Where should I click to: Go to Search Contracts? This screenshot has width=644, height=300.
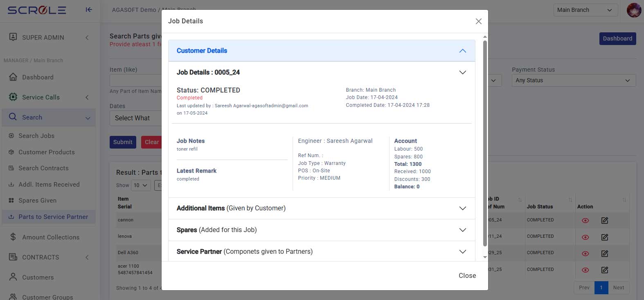(x=43, y=168)
